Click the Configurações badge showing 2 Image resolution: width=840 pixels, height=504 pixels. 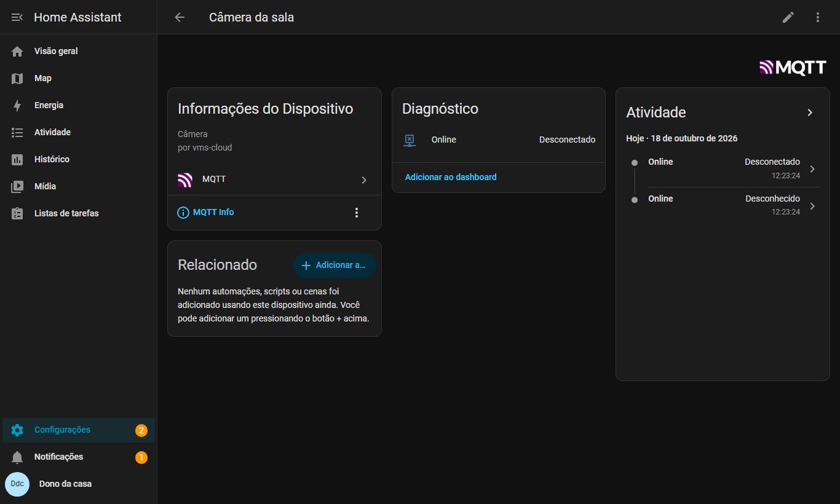coord(141,430)
